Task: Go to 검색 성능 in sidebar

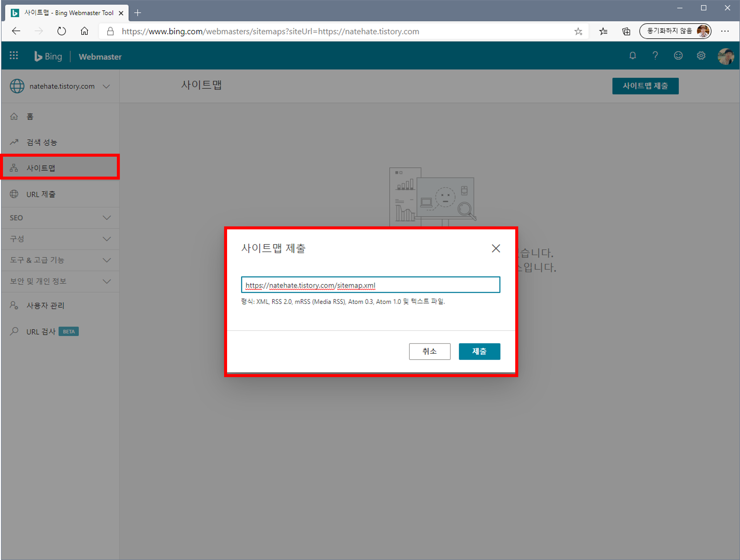Action: pos(41,142)
